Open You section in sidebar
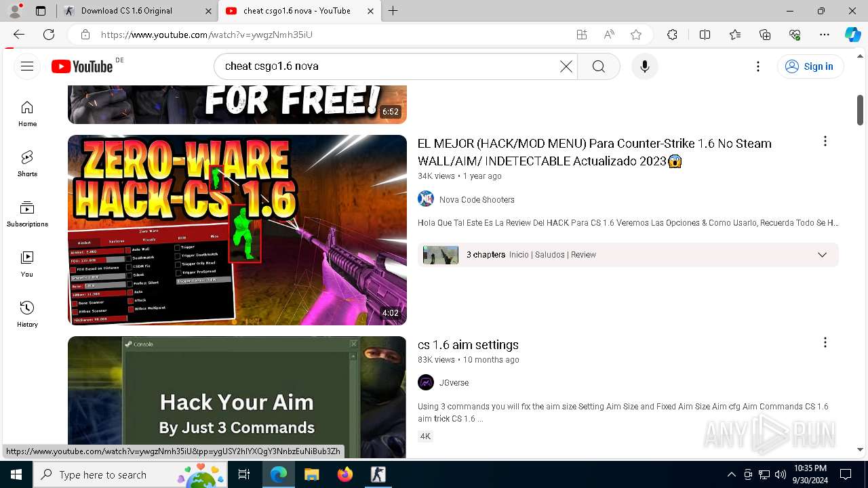868x488 pixels. tap(27, 264)
